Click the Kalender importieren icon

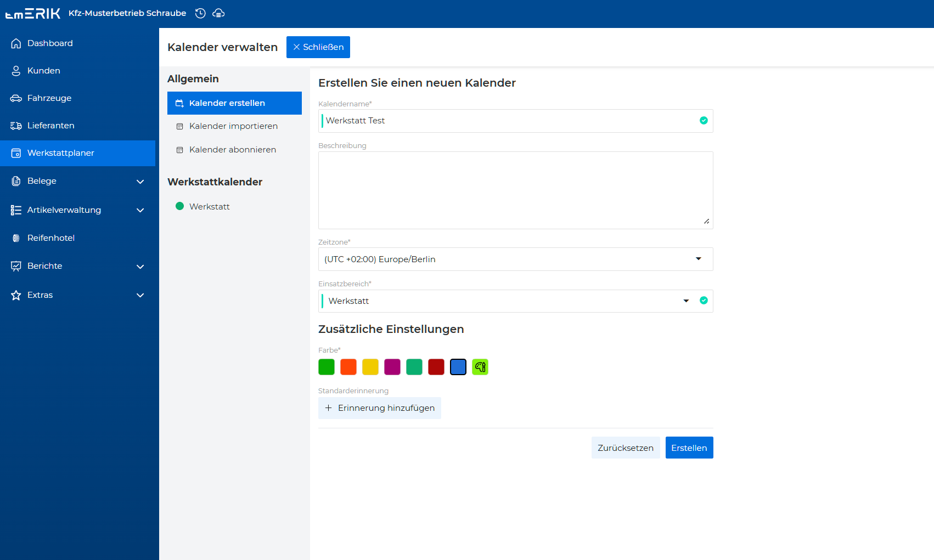point(179,126)
